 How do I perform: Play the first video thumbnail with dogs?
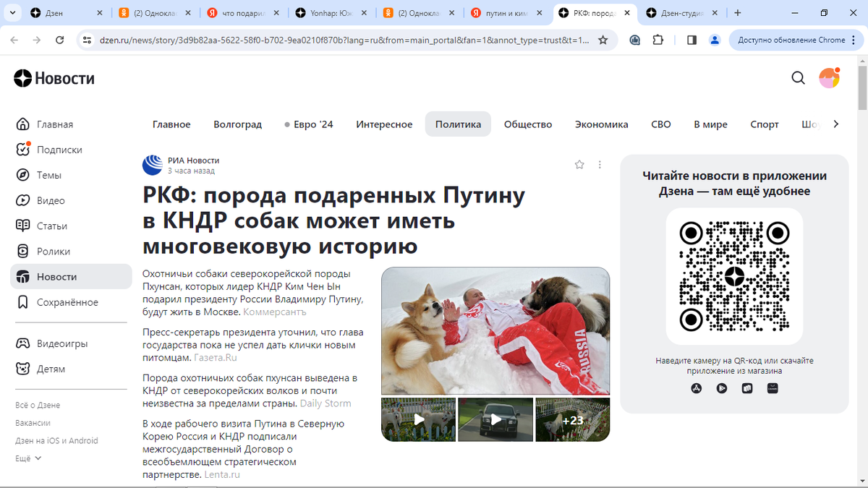(419, 419)
